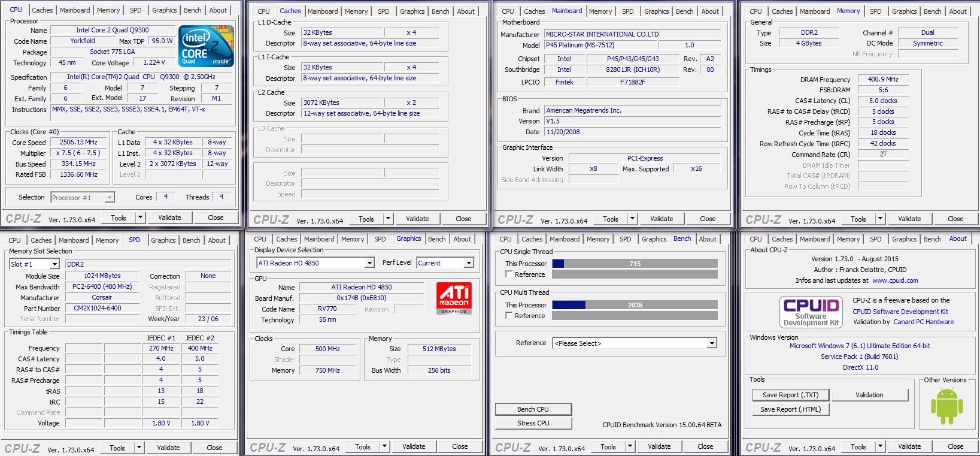Image resolution: width=980 pixels, height=456 pixels.
Task: Click Validate in the CPU tab window
Action: (x=169, y=218)
